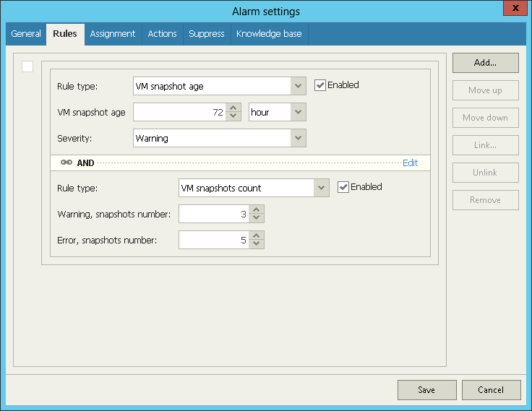Image resolution: width=532 pixels, height=411 pixels.
Task: Click the Link... button
Action: coord(486,145)
